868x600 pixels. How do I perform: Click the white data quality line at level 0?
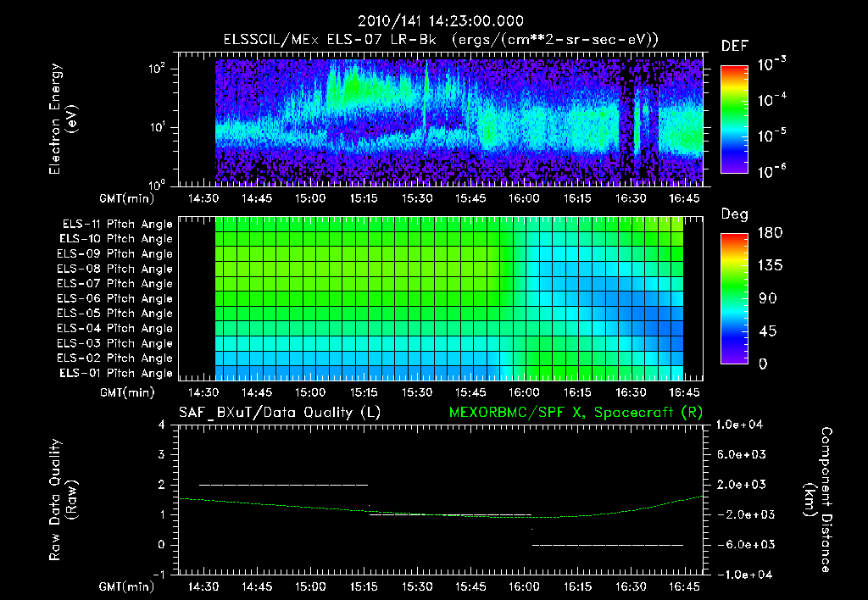tap(607, 545)
